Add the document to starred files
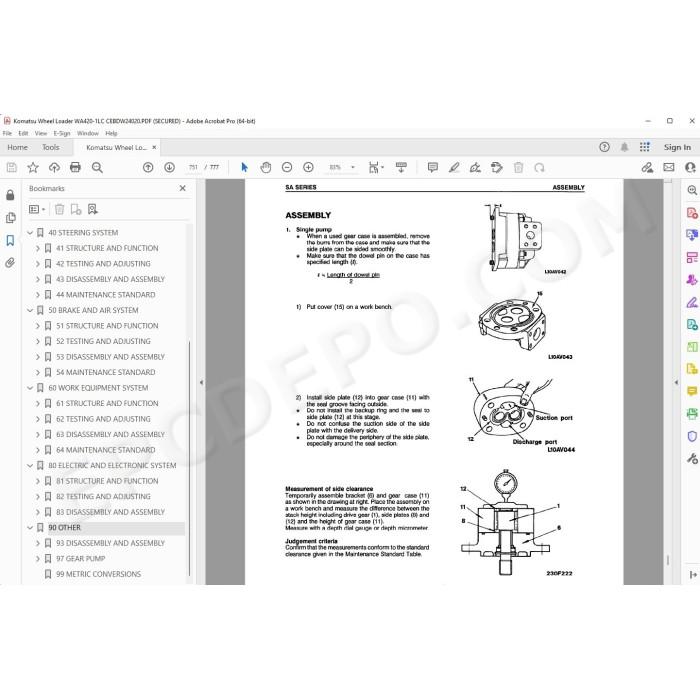 (33, 167)
